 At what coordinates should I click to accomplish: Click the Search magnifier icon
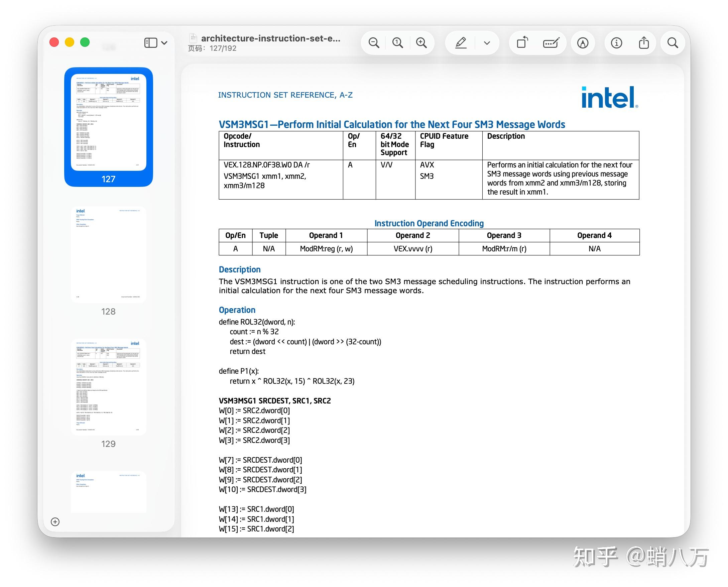point(672,43)
